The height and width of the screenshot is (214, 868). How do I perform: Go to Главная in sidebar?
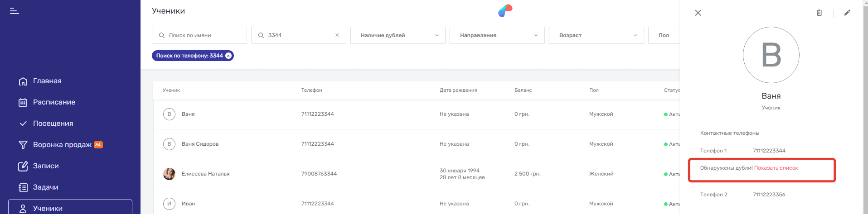point(47,81)
